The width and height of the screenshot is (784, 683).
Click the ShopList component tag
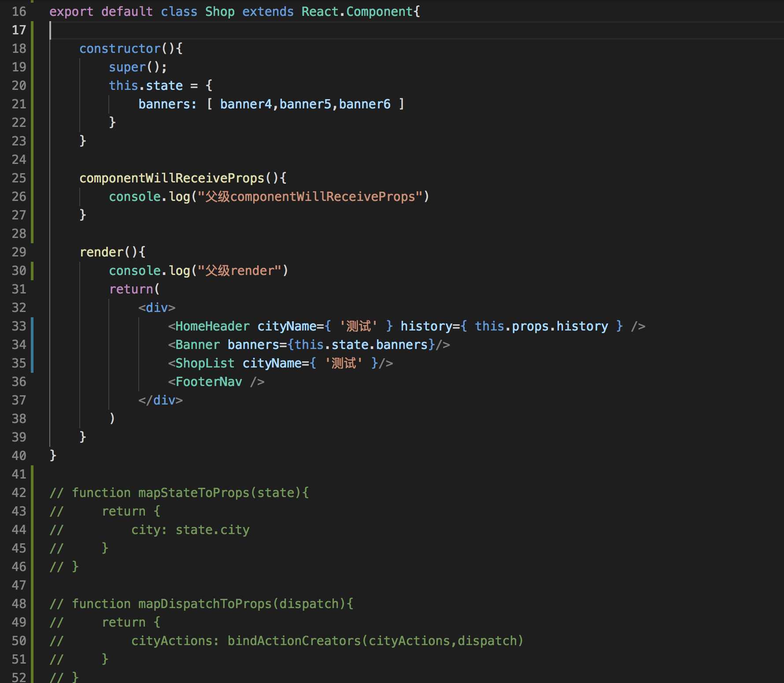point(205,363)
